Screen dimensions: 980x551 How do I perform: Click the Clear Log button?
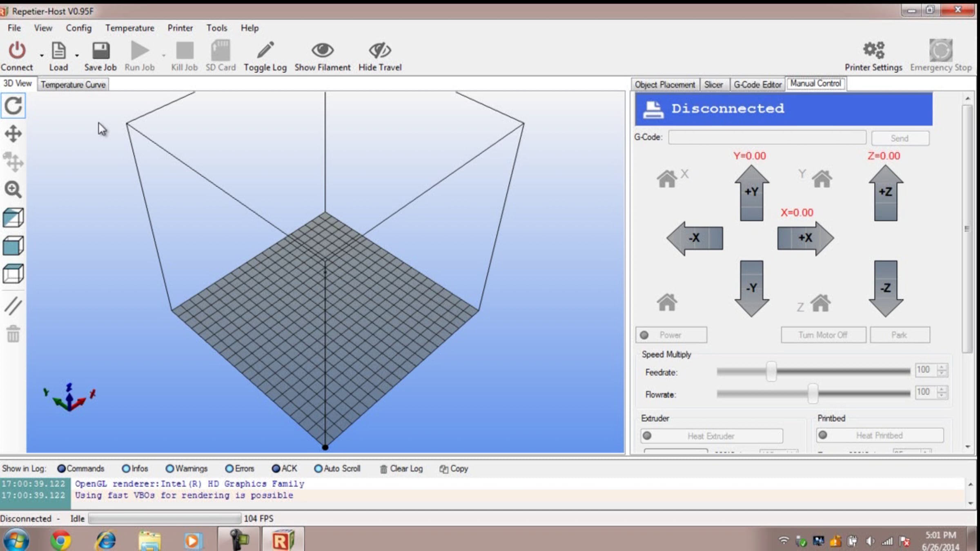coord(401,469)
